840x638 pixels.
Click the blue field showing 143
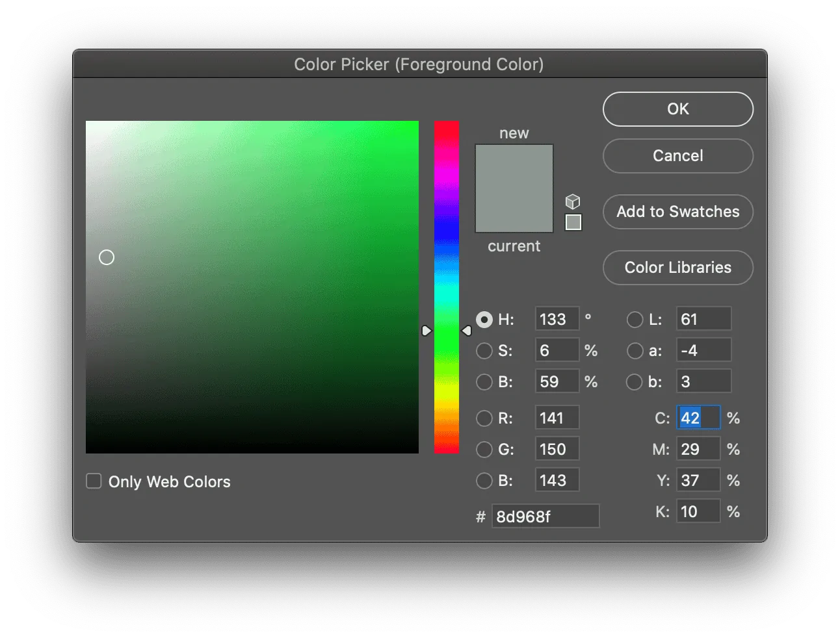coord(557,480)
